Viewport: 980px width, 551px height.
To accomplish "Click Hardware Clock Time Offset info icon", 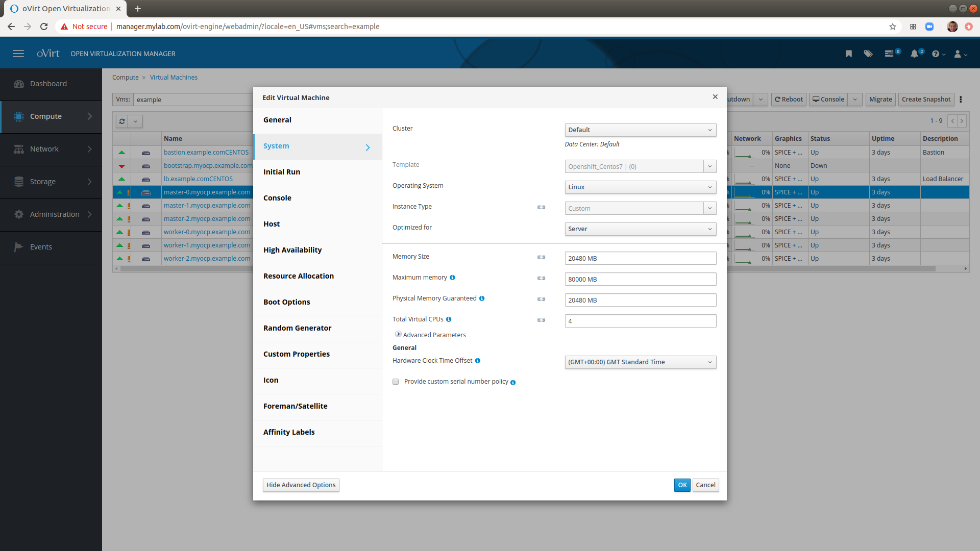I will coord(478,361).
